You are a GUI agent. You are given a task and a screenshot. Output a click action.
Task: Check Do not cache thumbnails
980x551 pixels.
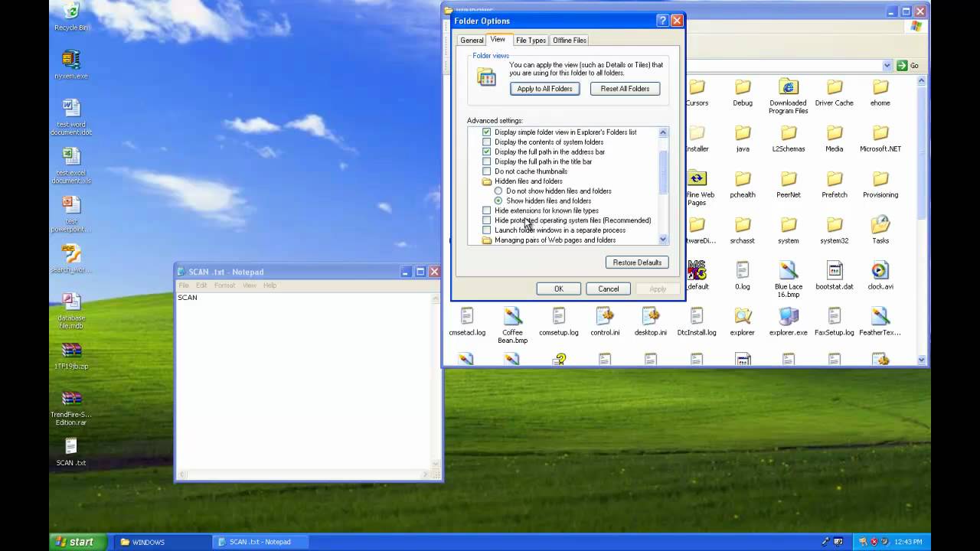[486, 171]
